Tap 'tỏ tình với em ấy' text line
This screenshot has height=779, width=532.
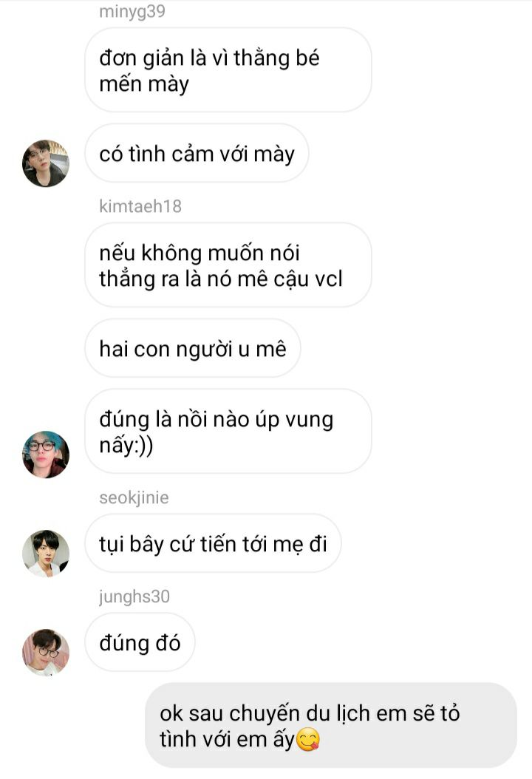point(240,739)
